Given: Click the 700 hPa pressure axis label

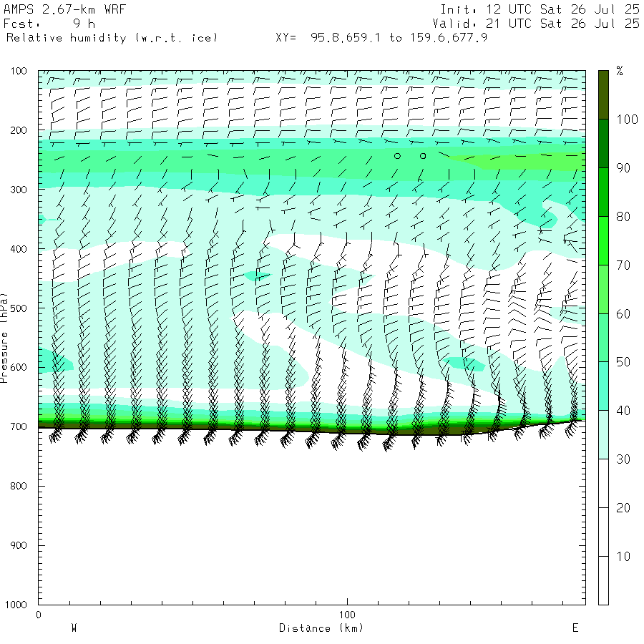Looking at the screenshot, I should (x=19, y=426).
